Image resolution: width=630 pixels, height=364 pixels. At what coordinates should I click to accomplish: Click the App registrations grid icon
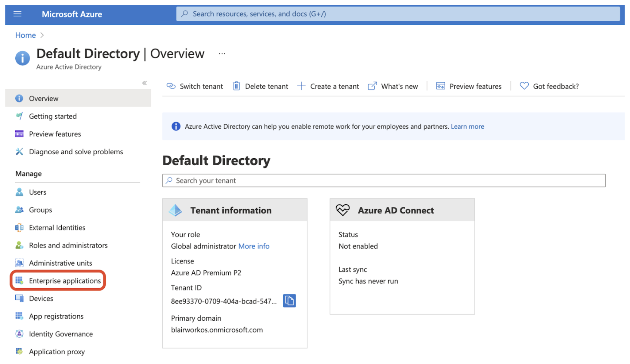coord(19,316)
